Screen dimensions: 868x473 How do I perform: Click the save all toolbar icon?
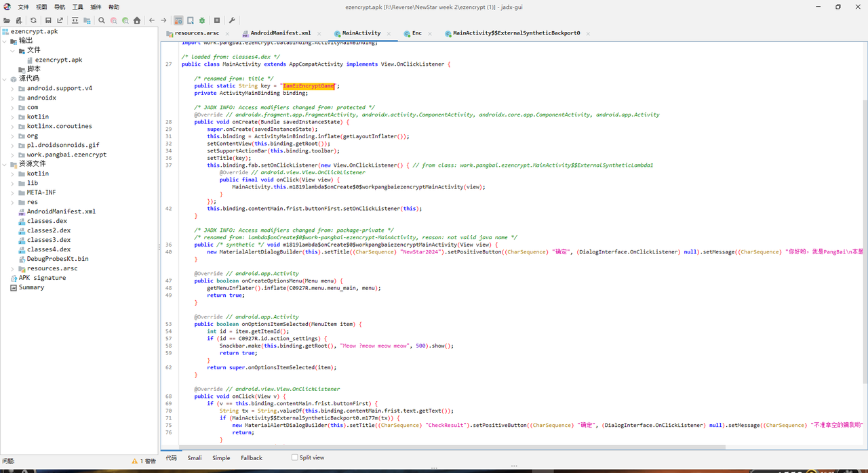point(48,20)
